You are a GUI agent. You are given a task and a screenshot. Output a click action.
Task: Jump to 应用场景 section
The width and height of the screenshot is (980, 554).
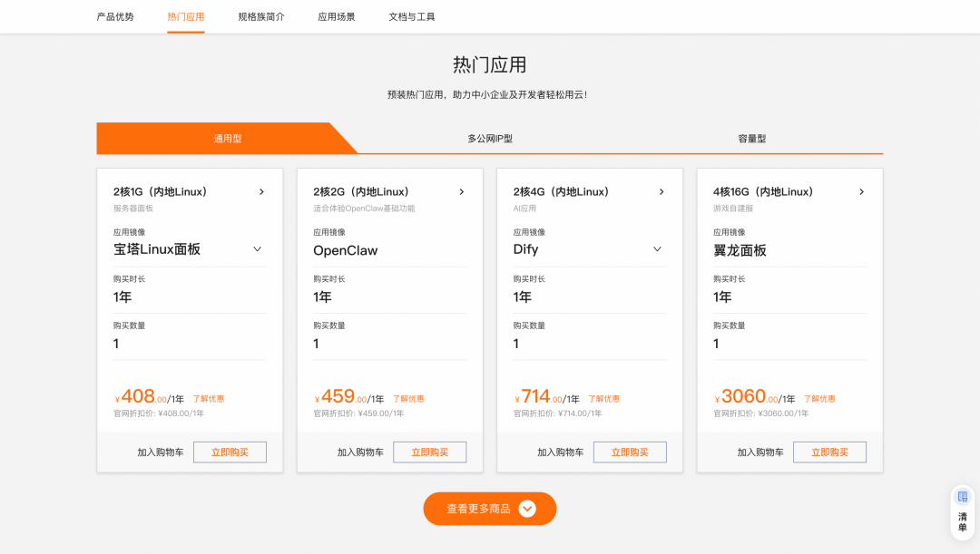click(x=337, y=17)
